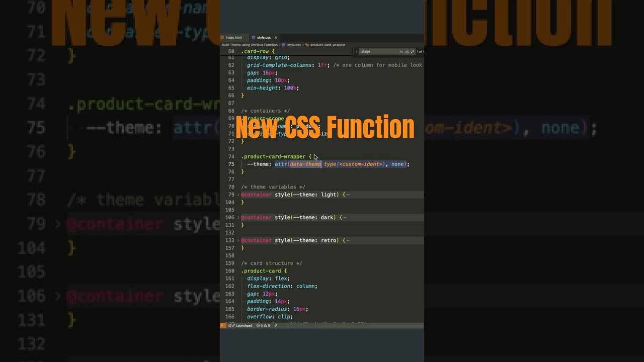Toggle Match Case in find widget
Viewport: 644px width, 362px height.
point(401,51)
